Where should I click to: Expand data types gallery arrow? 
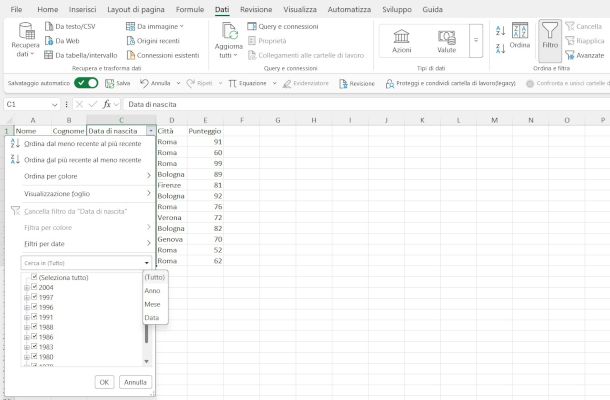[x=476, y=40]
